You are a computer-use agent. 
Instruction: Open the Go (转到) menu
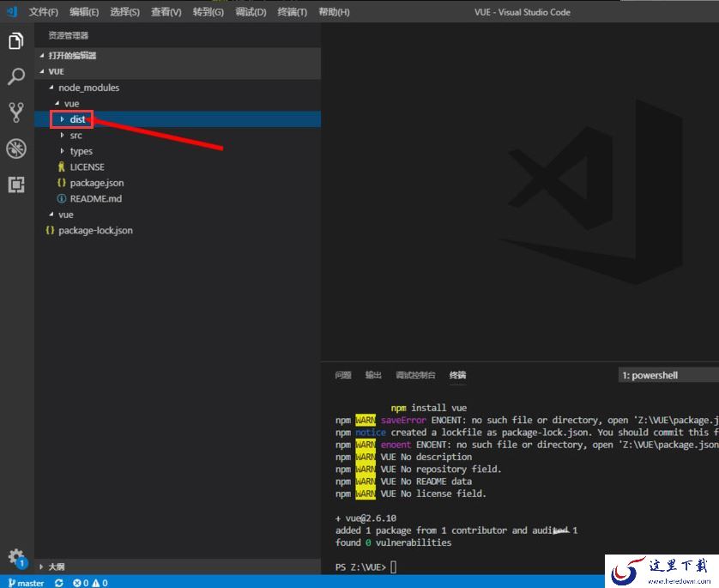point(208,12)
